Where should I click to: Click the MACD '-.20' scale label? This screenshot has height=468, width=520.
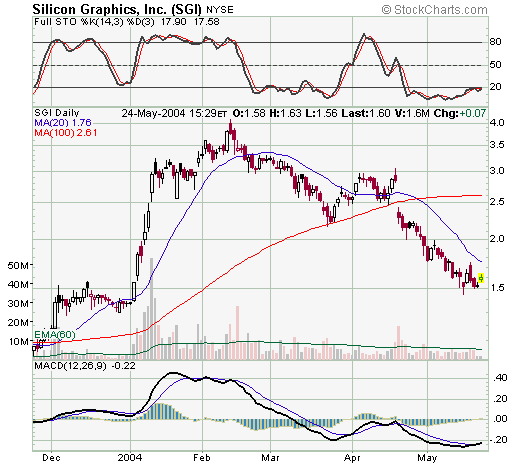(499, 440)
